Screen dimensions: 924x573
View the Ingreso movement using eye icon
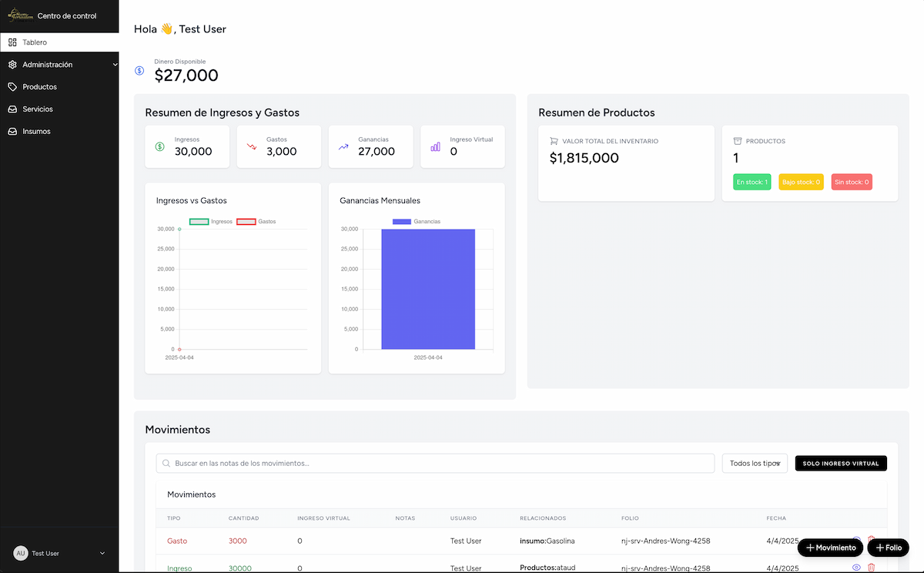856,568
